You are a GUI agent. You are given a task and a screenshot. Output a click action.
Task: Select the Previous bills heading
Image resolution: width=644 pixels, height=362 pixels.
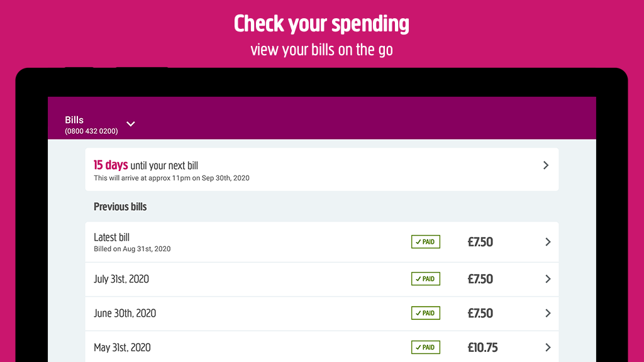coord(120,207)
